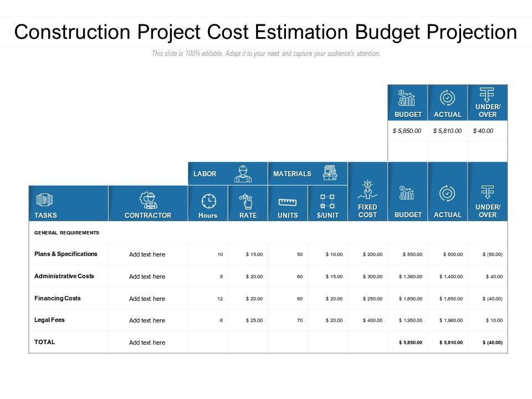Select the TOTAL row under/over value
Image resolution: width=532 pixels, height=399 pixels.
493,342
